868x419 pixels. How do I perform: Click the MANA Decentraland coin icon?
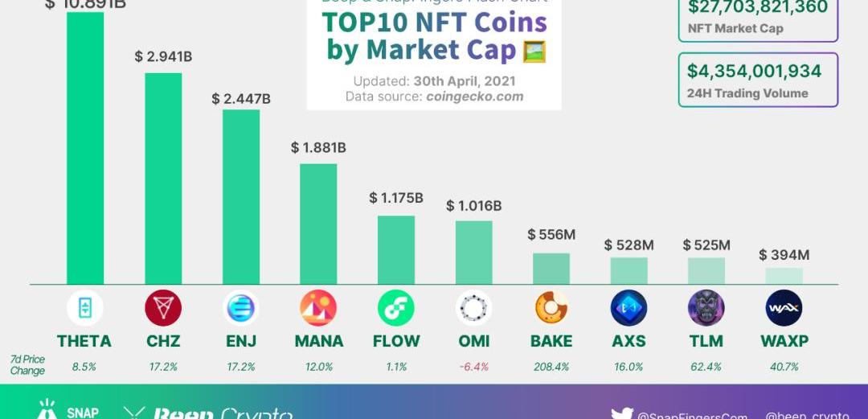318,308
